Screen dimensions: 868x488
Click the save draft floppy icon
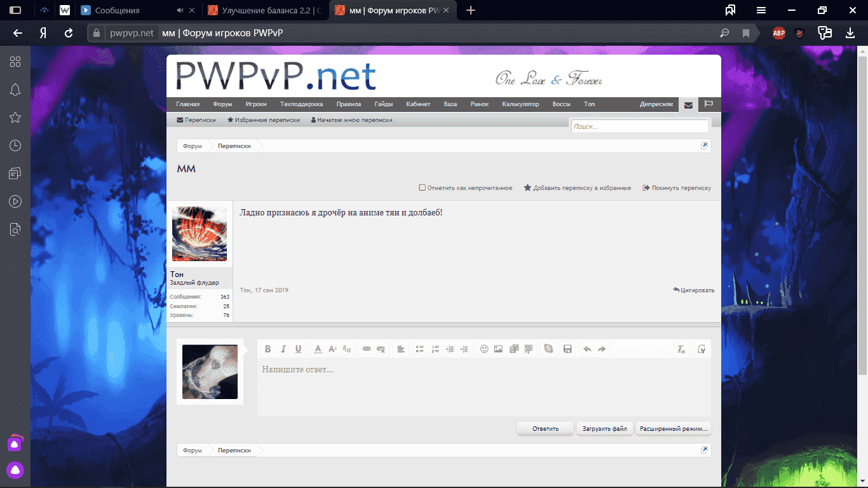567,349
